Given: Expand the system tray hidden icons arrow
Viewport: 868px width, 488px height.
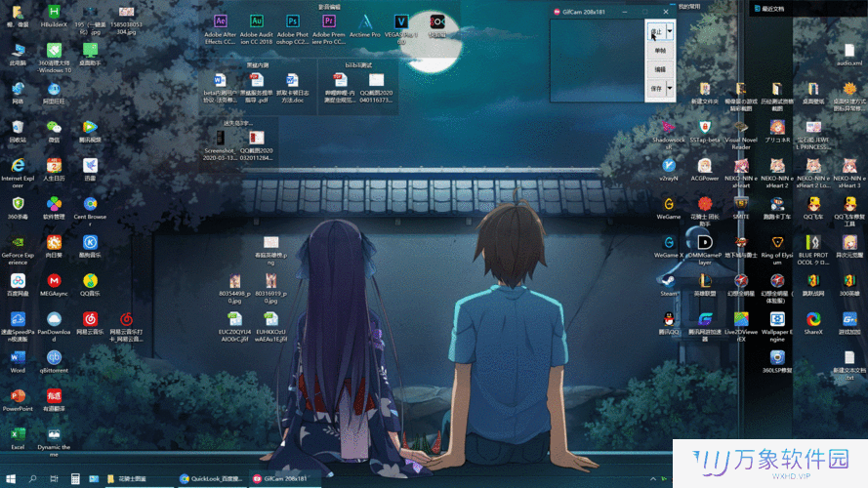Looking at the screenshot, I should pyautogui.click(x=652, y=478).
